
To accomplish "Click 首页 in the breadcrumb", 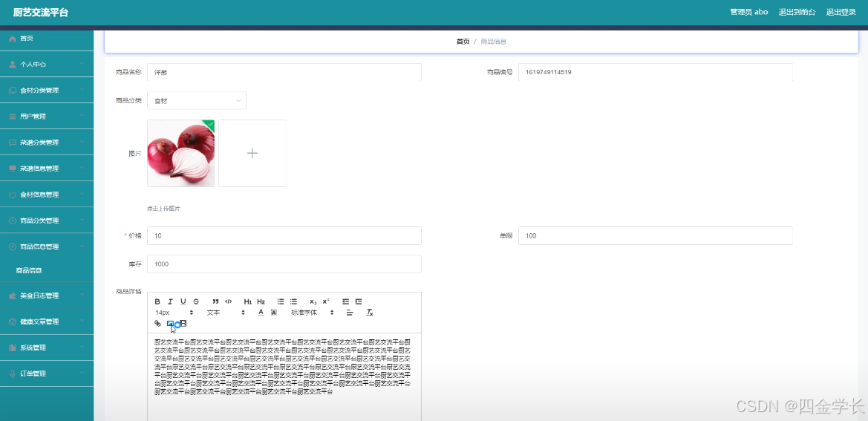I will [463, 42].
